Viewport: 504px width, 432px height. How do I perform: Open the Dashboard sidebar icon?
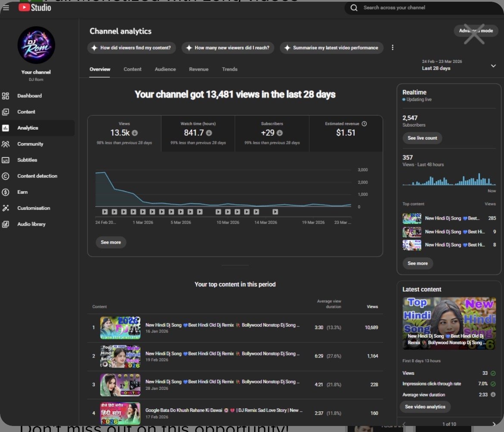click(6, 96)
